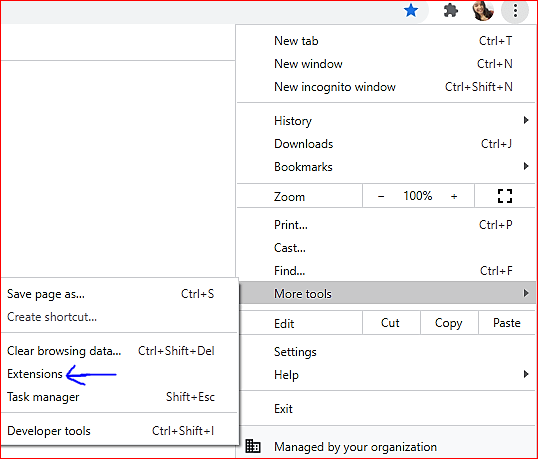Toggle fullscreen mode icon in Zoom row
This screenshot has height=459, width=538.
pos(505,196)
